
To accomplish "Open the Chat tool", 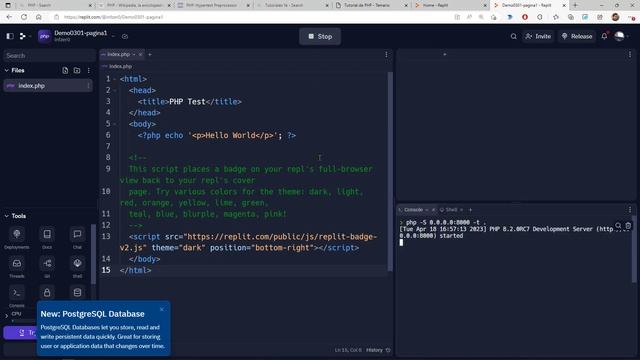I will pos(77,238).
